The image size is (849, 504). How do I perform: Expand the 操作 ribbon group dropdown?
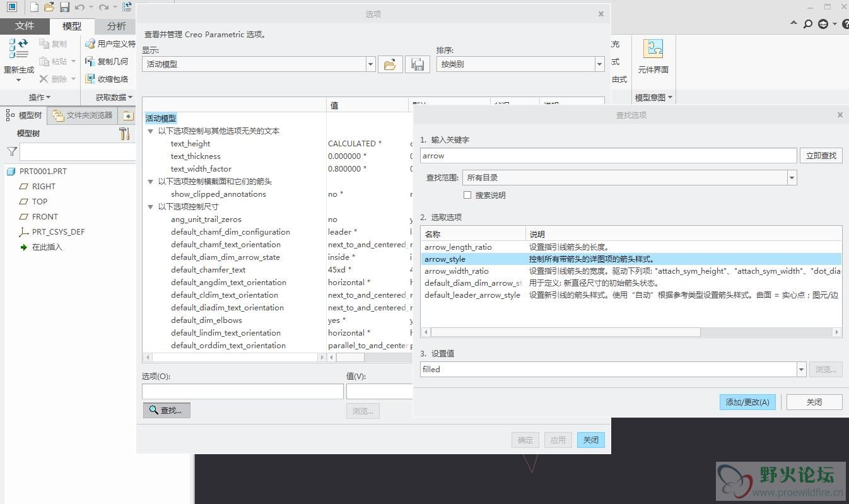[40, 97]
